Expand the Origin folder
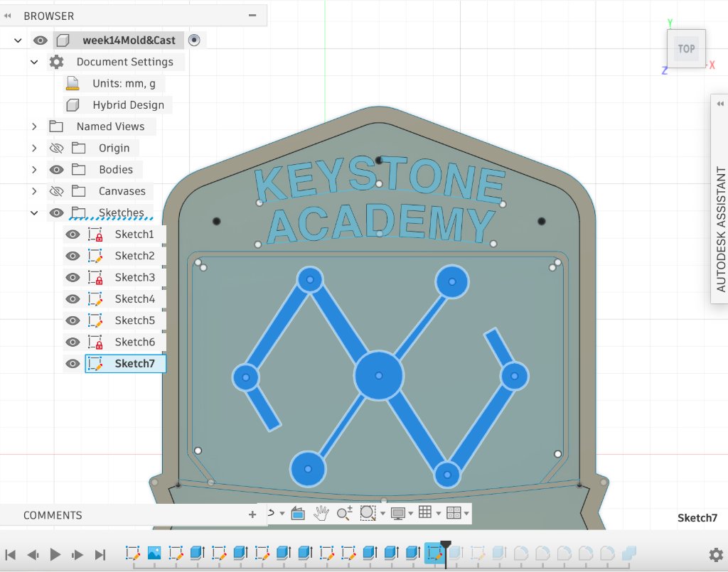 pyautogui.click(x=34, y=148)
